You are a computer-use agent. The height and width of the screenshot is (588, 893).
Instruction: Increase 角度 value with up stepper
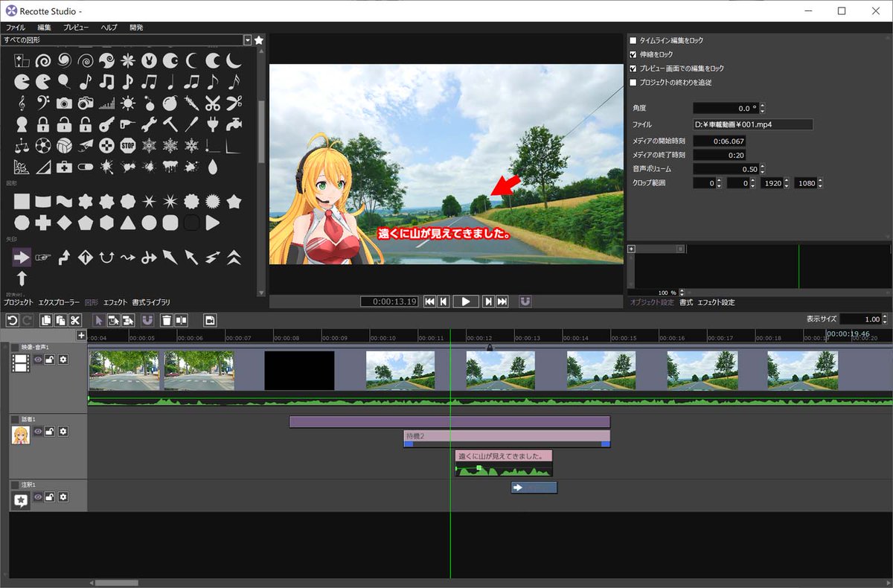coord(762,106)
